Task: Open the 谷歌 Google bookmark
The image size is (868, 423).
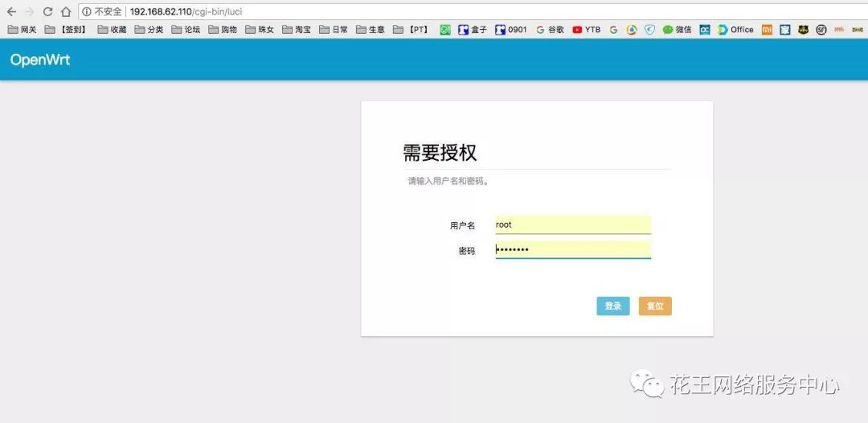Action: (551, 30)
